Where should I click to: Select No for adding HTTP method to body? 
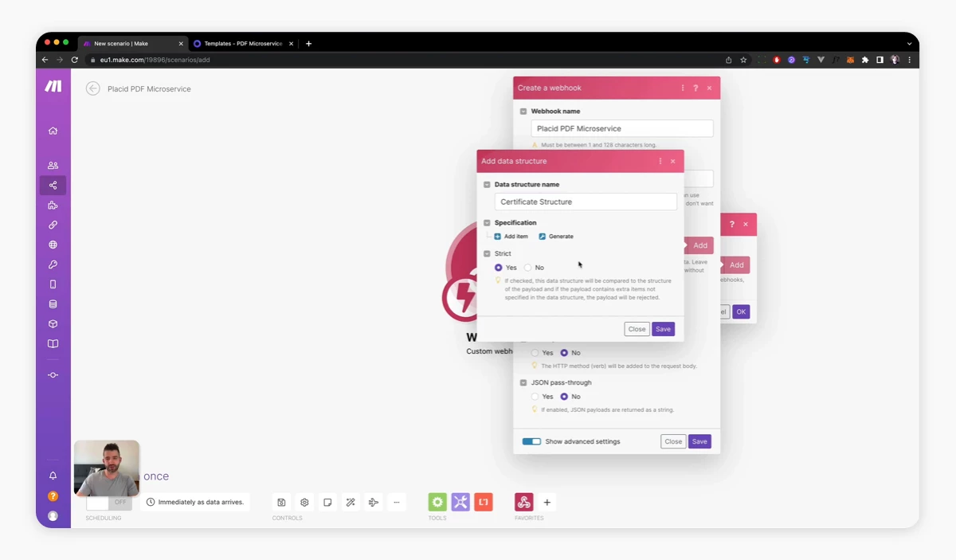click(564, 353)
